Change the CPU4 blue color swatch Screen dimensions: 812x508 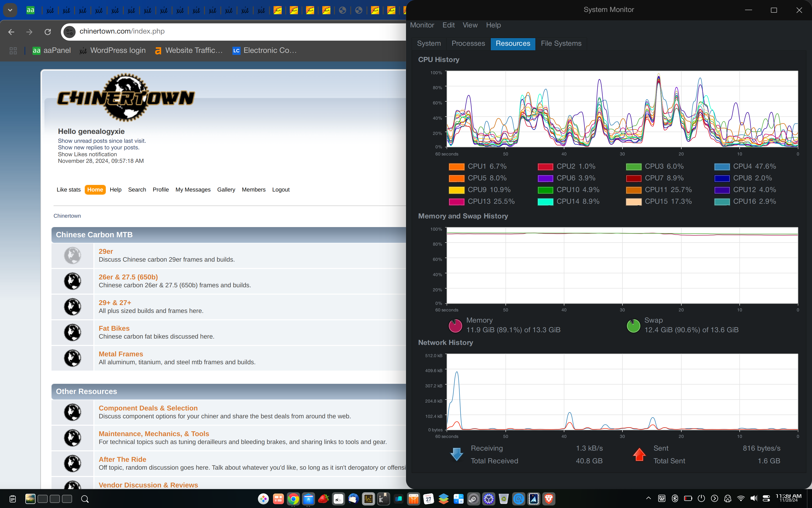point(722,167)
